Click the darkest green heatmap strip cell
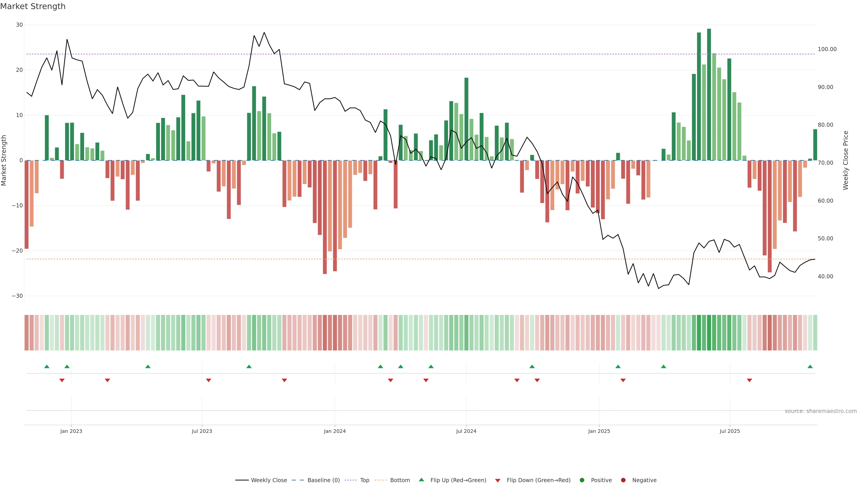 709,332
